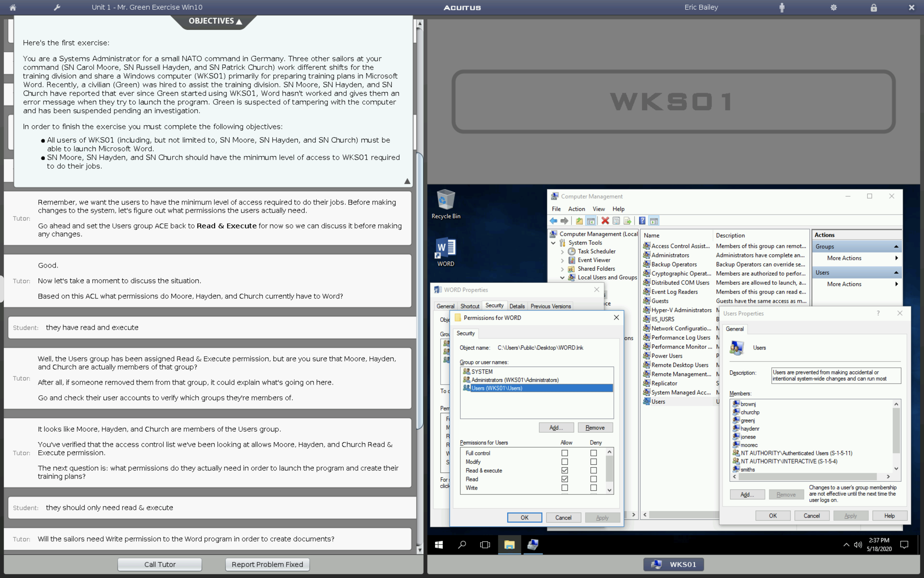
Task: Uncheck Allow for Read permission
Action: [564, 479]
